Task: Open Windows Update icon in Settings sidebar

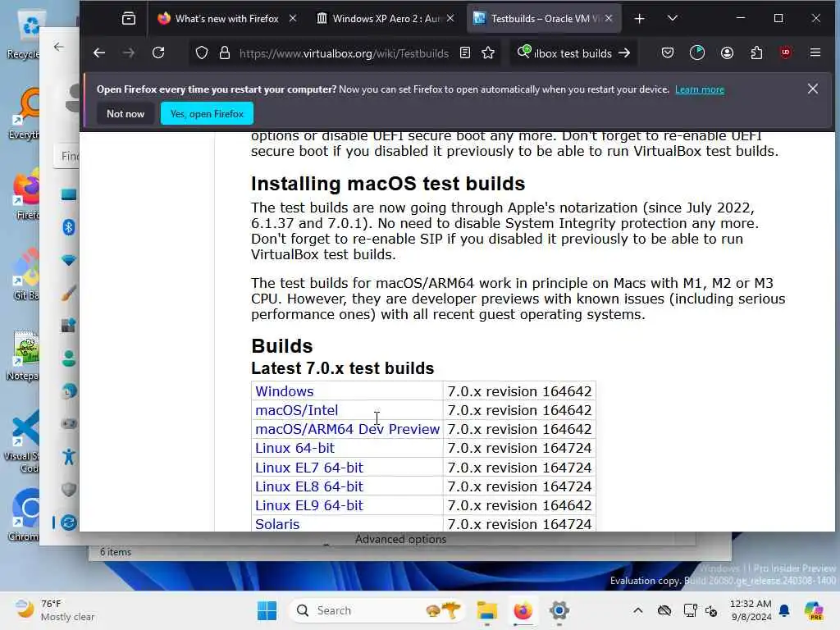Action: 69,523
